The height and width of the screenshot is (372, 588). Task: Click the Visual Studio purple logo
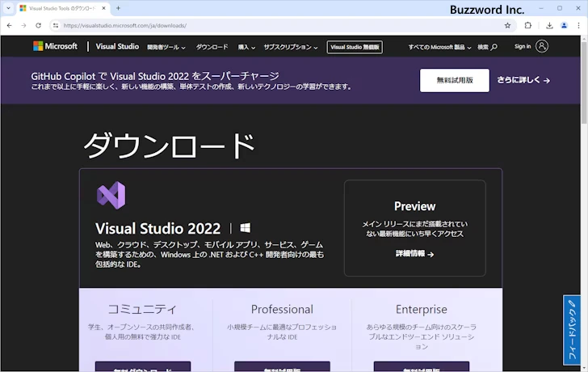111,195
